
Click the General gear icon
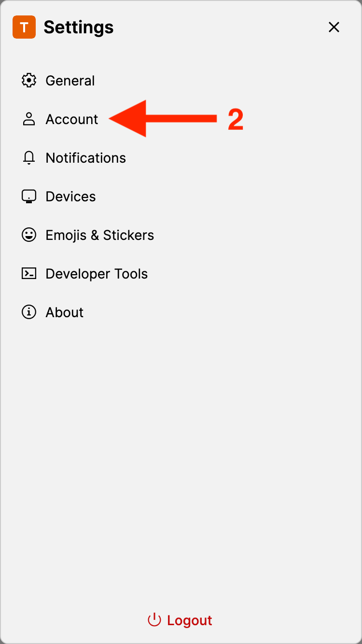click(x=29, y=81)
